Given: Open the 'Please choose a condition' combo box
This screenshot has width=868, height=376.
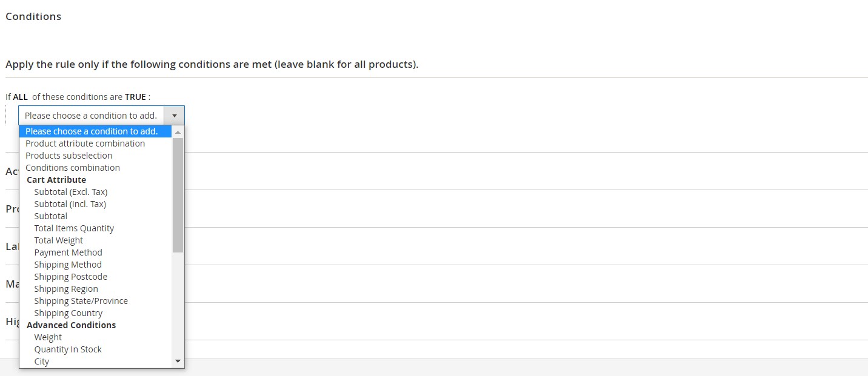Looking at the screenshot, I should pos(91,116).
